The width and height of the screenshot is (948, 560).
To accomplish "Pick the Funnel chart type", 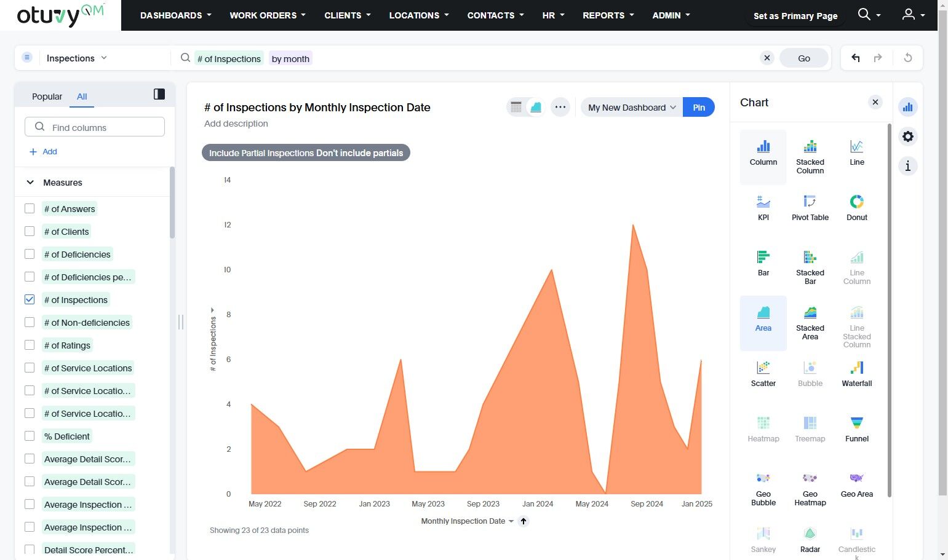I will point(856,429).
